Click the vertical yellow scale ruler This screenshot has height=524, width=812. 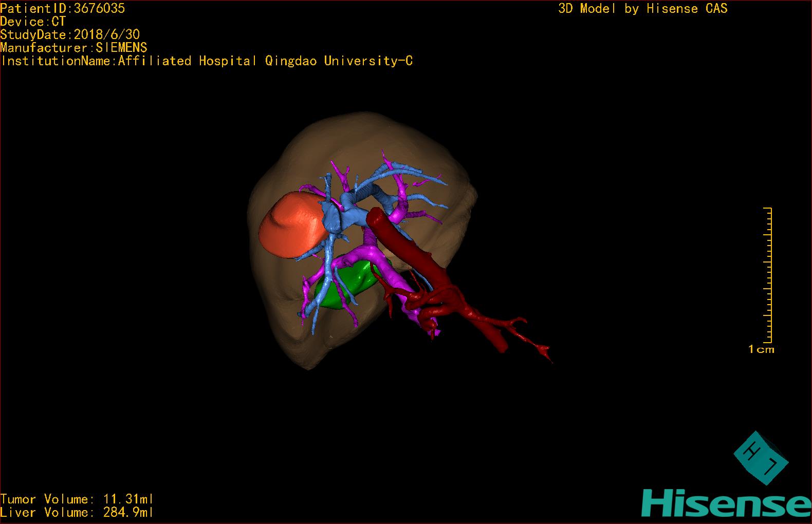(x=769, y=275)
